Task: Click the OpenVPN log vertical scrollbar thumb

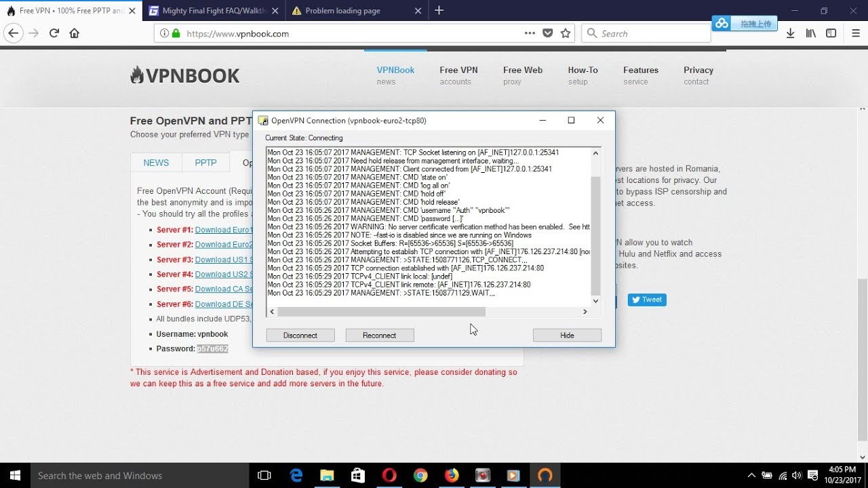Action: click(596, 236)
